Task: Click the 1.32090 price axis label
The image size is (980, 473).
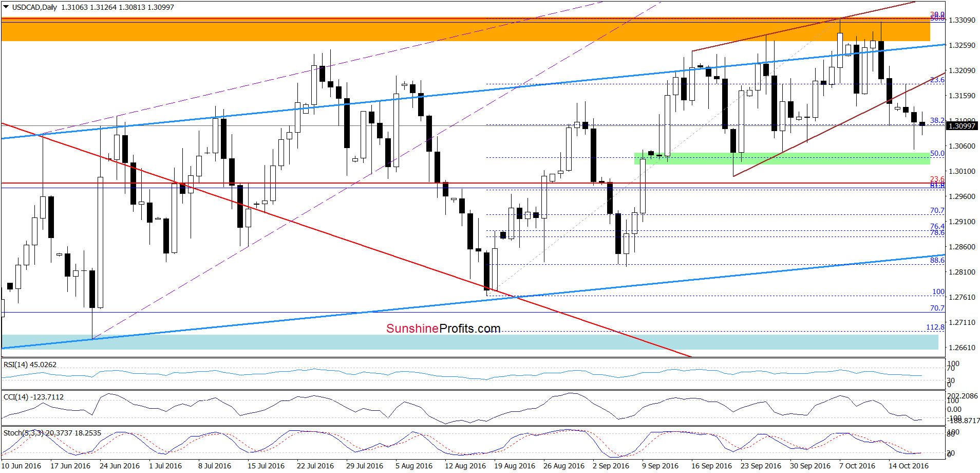Action: [962, 70]
